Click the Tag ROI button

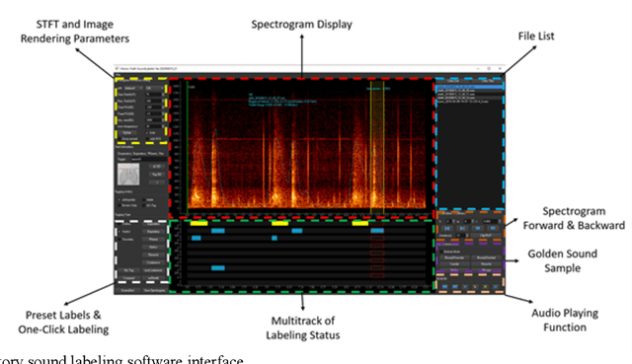pos(156,174)
